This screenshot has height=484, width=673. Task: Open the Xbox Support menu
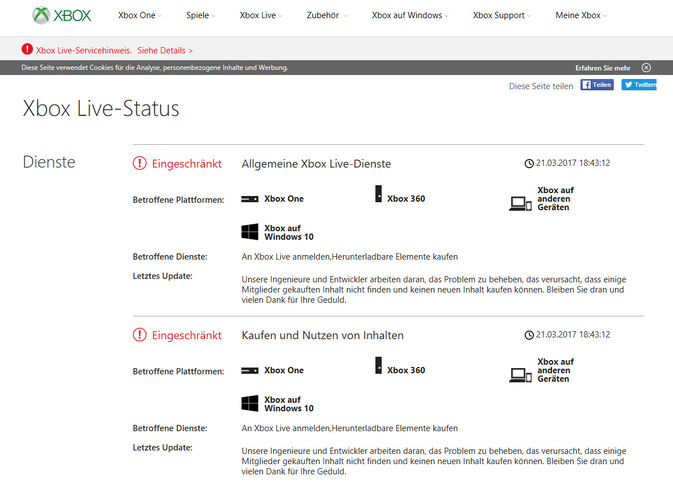click(x=502, y=15)
